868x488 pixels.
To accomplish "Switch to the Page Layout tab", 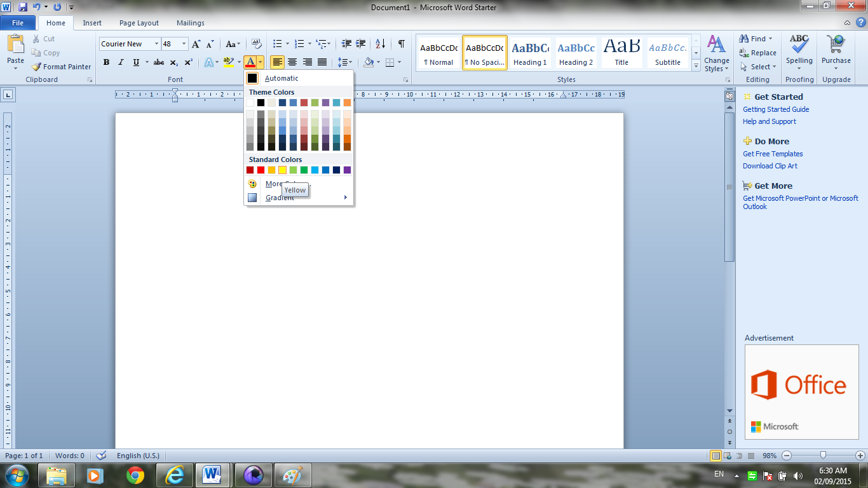I will point(139,23).
